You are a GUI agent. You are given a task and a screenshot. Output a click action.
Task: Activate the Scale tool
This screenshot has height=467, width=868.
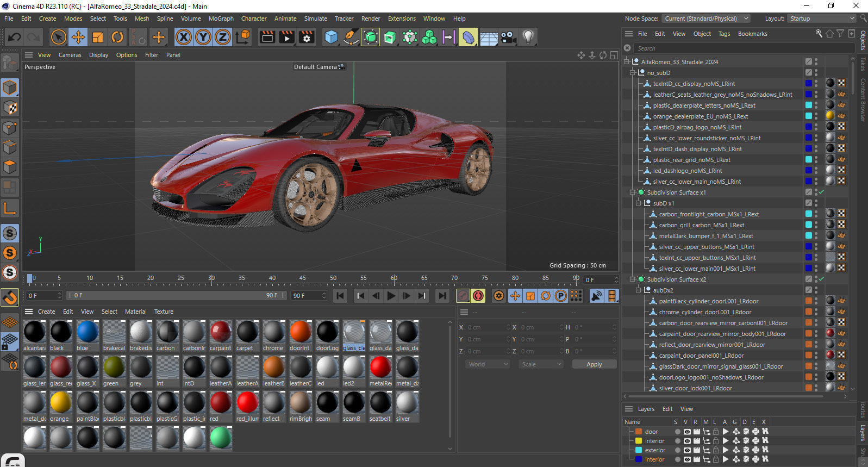click(98, 37)
